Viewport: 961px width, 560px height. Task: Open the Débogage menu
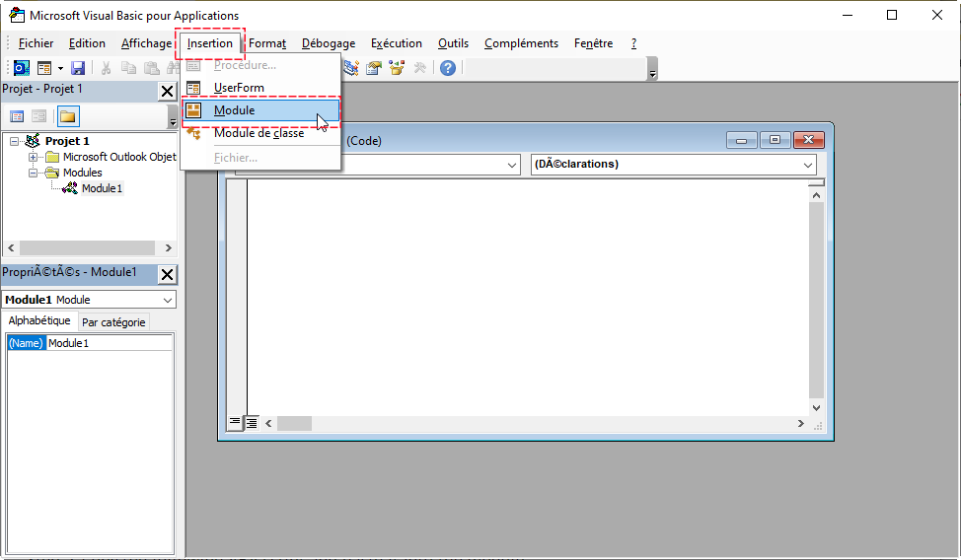coord(329,43)
